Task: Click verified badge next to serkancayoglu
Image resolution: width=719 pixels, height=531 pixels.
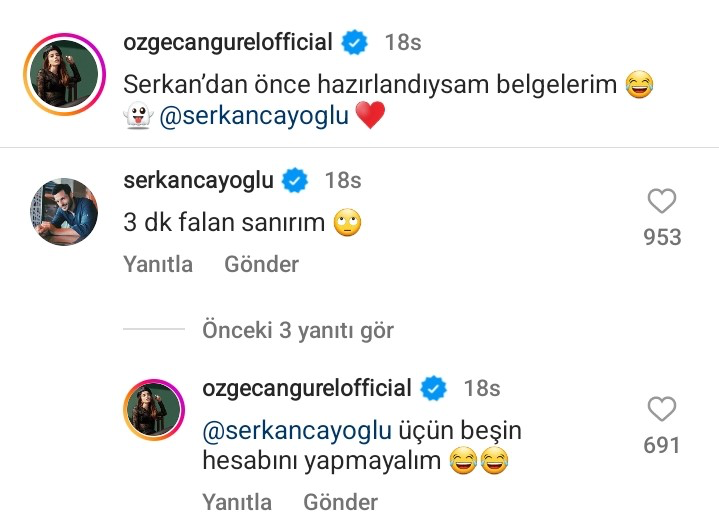Action: point(294,180)
